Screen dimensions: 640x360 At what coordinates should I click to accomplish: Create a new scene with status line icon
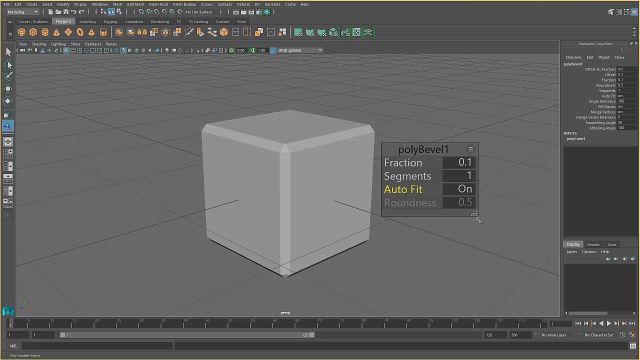[51, 12]
